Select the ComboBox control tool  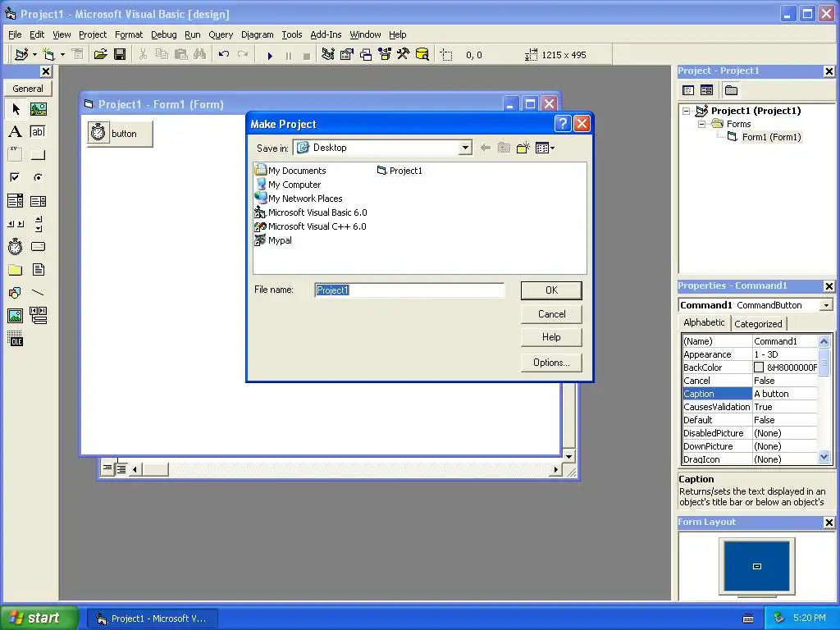(x=16, y=201)
